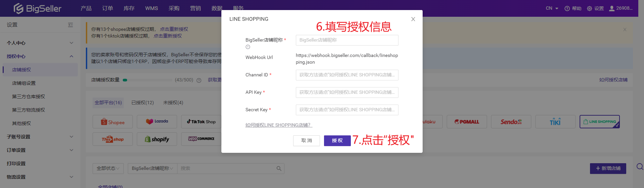This screenshot has width=644, height=188.
Task: Expand 物流设置 sidebar section
Action: 71,177
